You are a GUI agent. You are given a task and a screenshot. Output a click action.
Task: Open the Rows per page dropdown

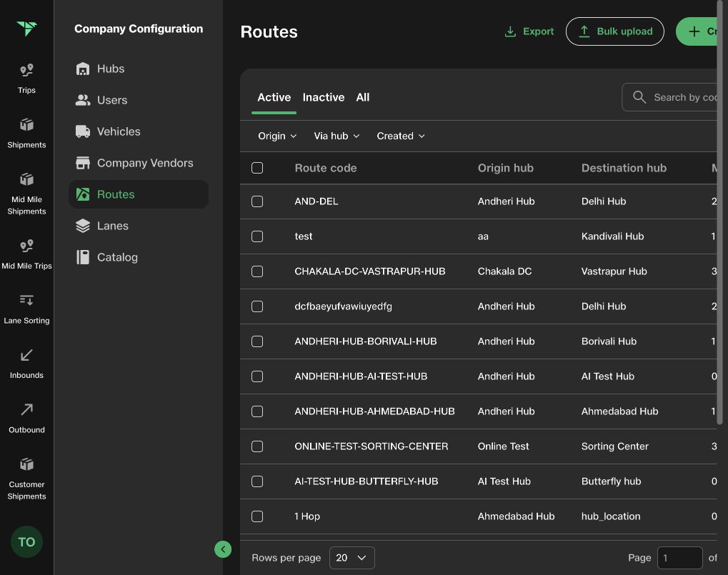point(352,558)
